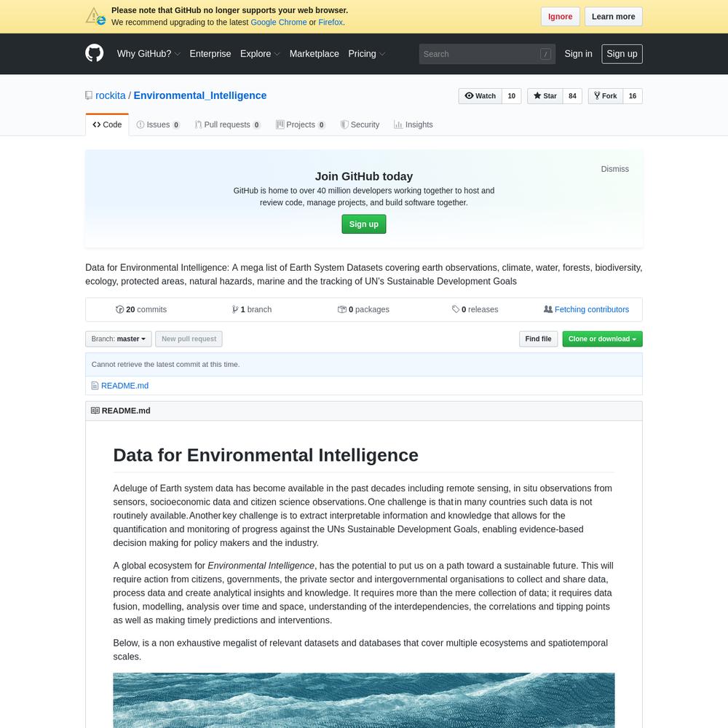
Task: Expand the Pricing menu
Action: click(x=367, y=54)
